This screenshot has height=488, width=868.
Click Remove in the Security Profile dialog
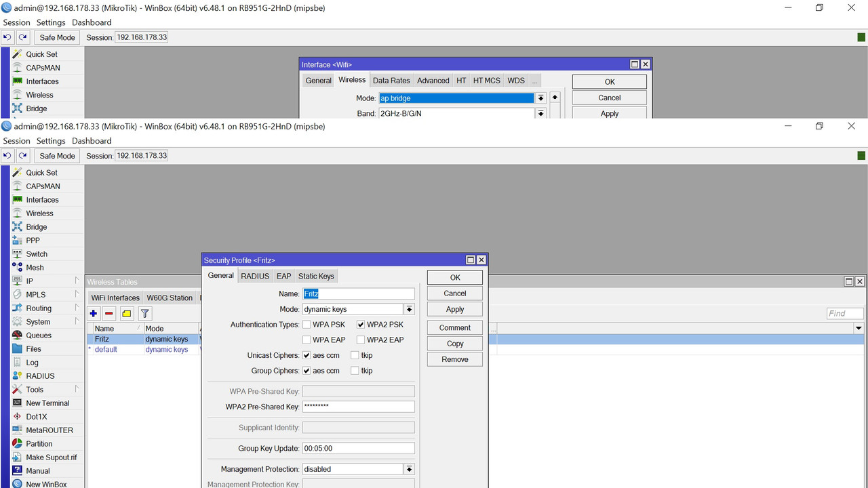click(455, 359)
